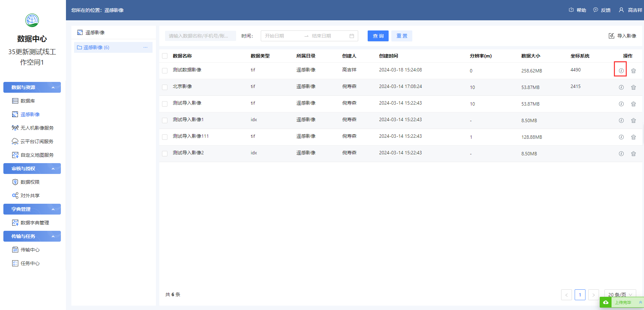644x310 pixels.
Task: Click the 2024-03-18 15:24:08 timestamp
Action: coord(400,70)
